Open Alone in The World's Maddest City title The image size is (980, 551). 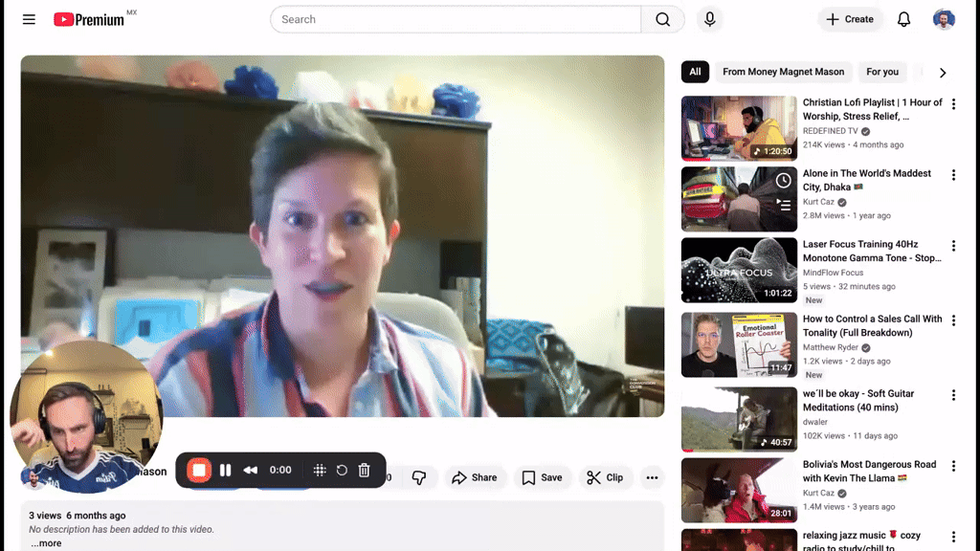pos(867,180)
